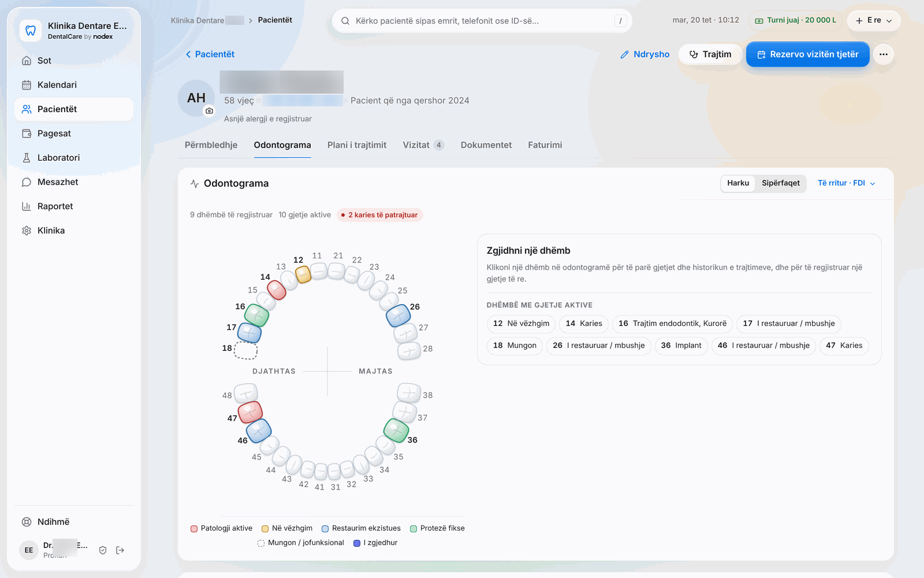Open Të rritur · FDI dropdown
This screenshot has height=578, width=924.
tap(847, 183)
